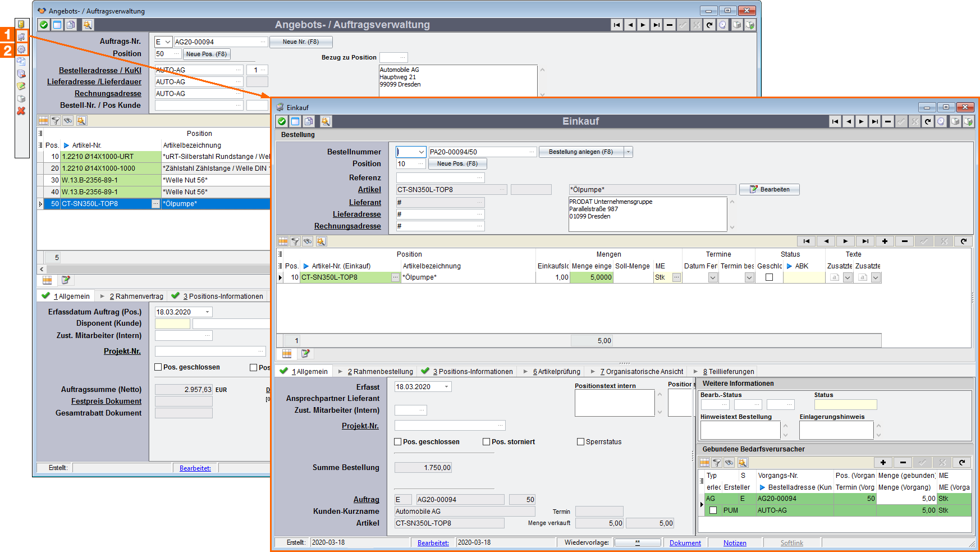Open ME unit lookup next to Stk

coord(677,277)
